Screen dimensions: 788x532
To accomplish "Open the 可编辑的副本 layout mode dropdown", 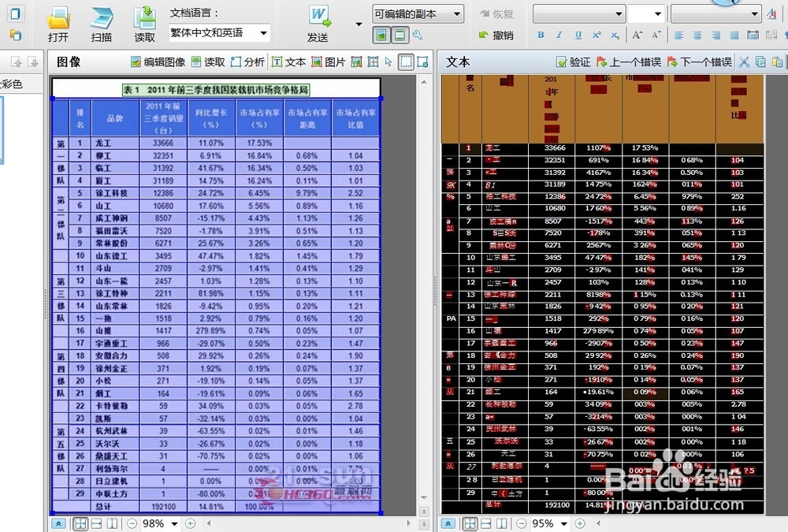I will pyautogui.click(x=418, y=14).
